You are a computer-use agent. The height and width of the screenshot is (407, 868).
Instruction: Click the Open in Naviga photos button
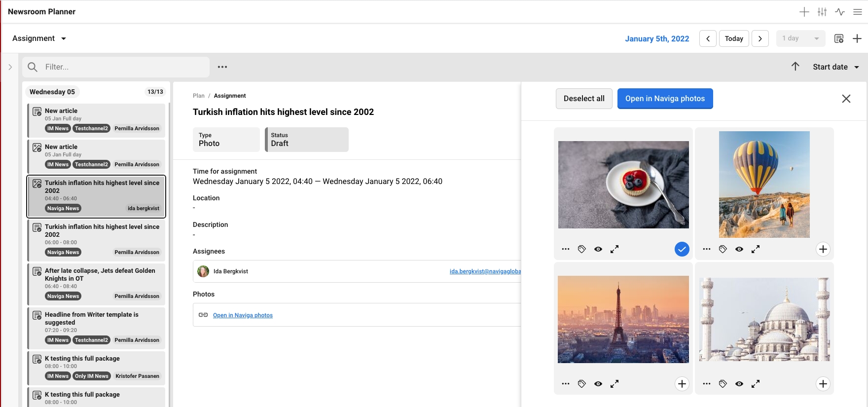coord(665,99)
